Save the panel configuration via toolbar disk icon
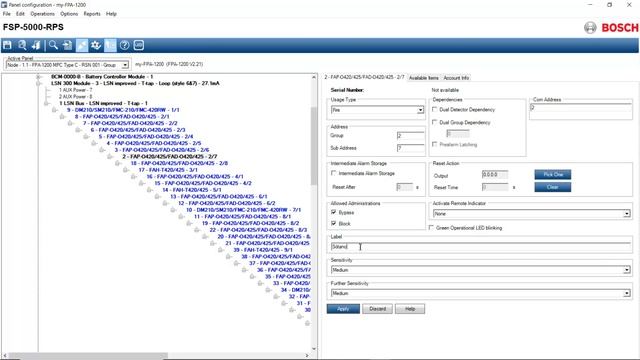Viewport: 640px width, 360px height. [x=7, y=45]
